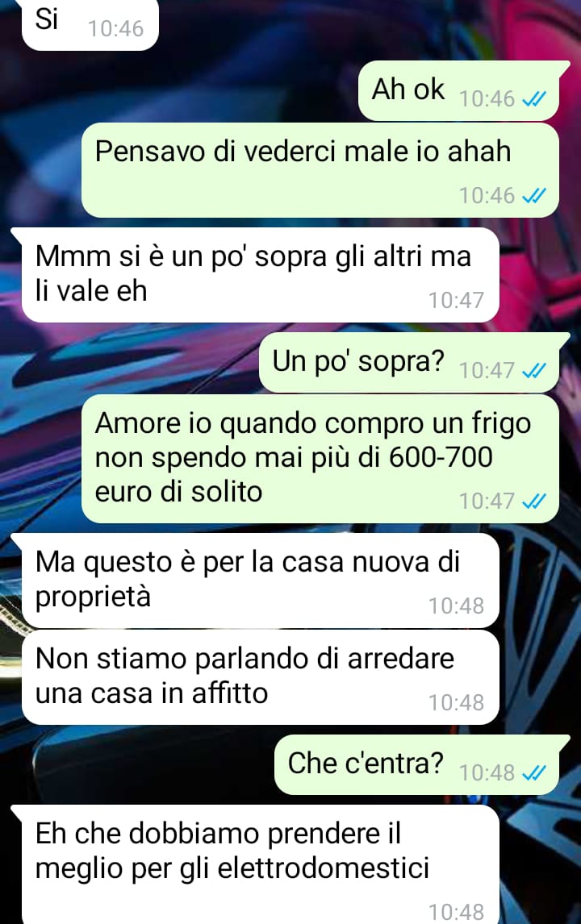Tap read ticks on the 600-700 euro message
This screenshot has height=924, width=581.
(534, 501)
